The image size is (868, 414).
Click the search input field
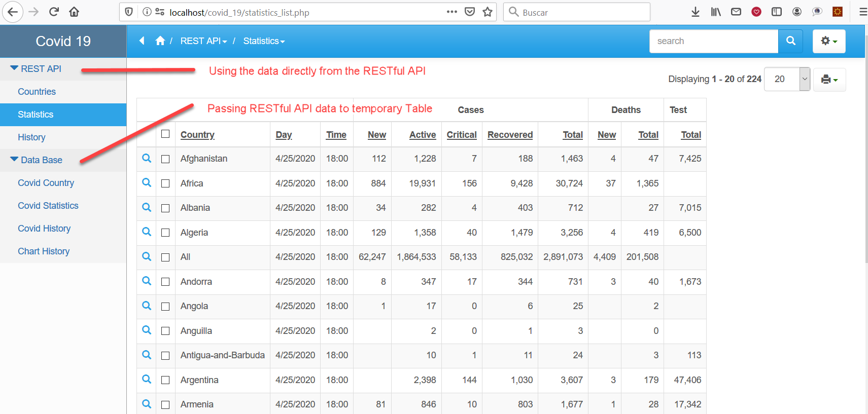[713, 41]
